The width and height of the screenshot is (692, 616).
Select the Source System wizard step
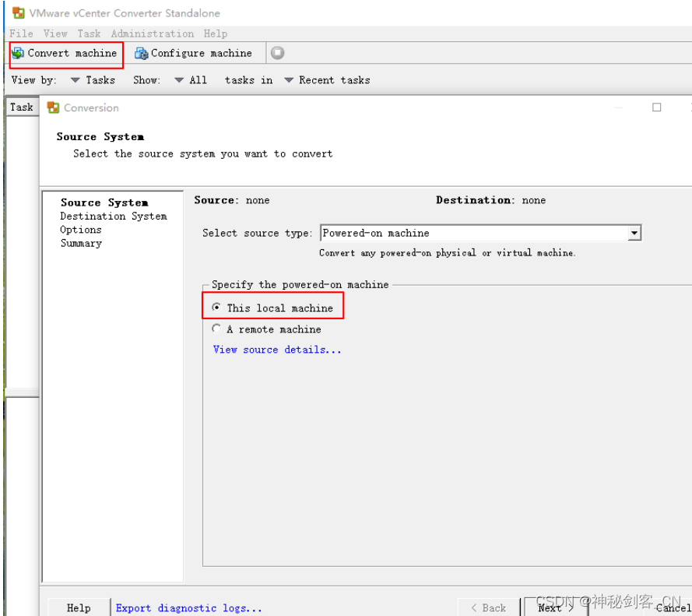[104, 202]
